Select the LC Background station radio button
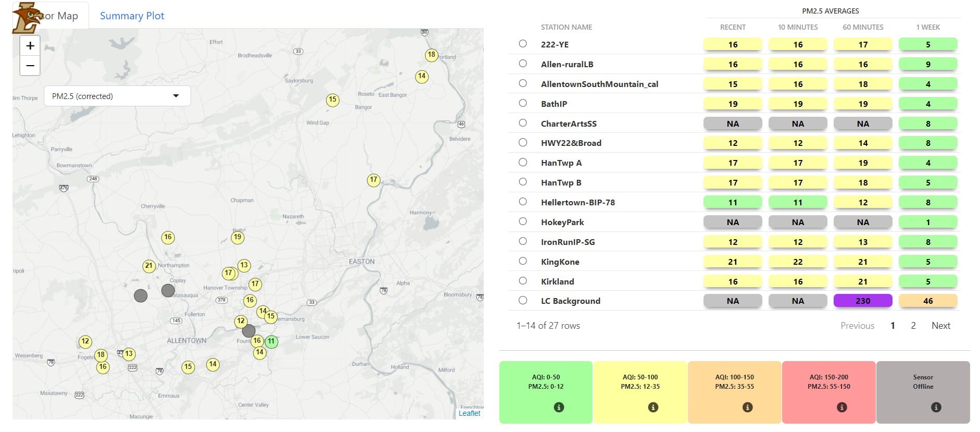The width and height of the screenshot is (980, 432). (523, 300)
